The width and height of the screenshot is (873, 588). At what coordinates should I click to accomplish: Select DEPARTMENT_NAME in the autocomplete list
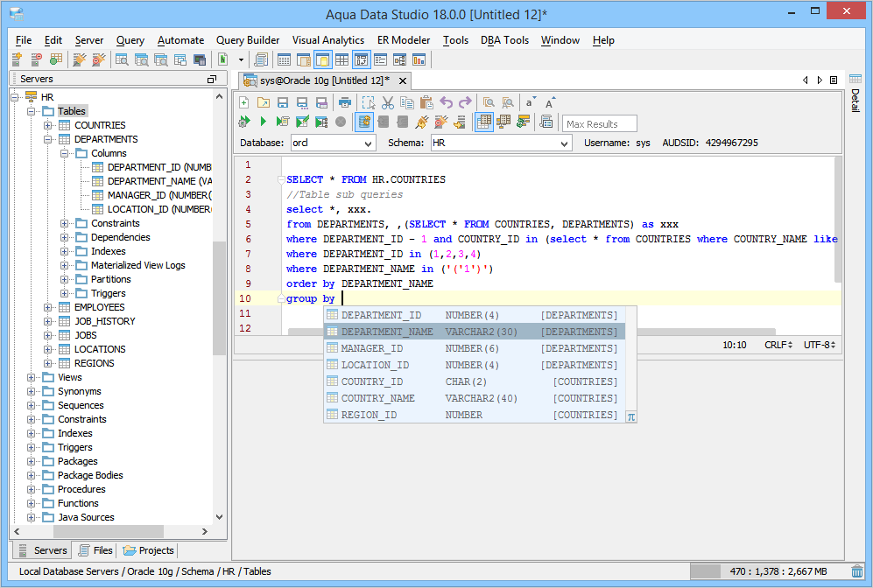tap(474, 332)
